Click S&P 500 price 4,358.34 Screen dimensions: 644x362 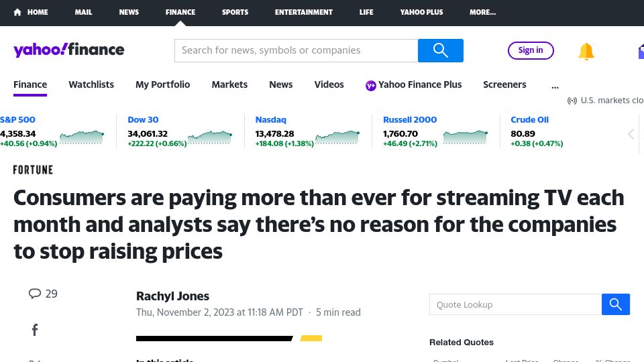coord(17,134)
